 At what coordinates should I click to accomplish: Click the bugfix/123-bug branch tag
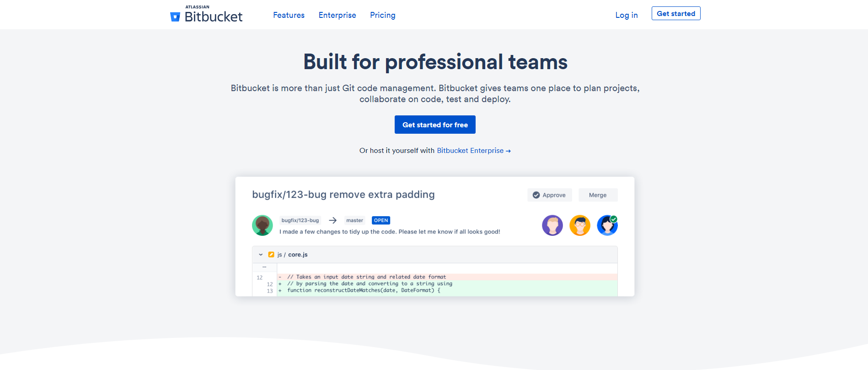[x=300, y=220]
